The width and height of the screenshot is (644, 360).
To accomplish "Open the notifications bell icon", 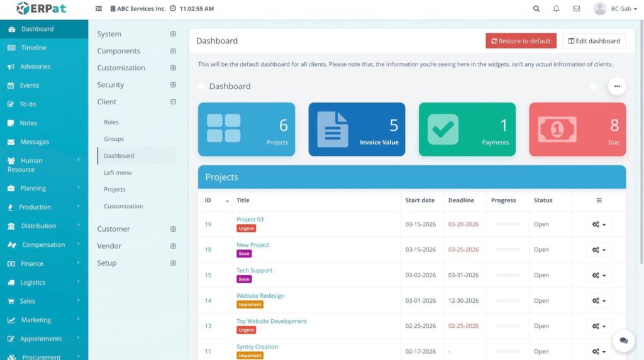I will point(556,8).
